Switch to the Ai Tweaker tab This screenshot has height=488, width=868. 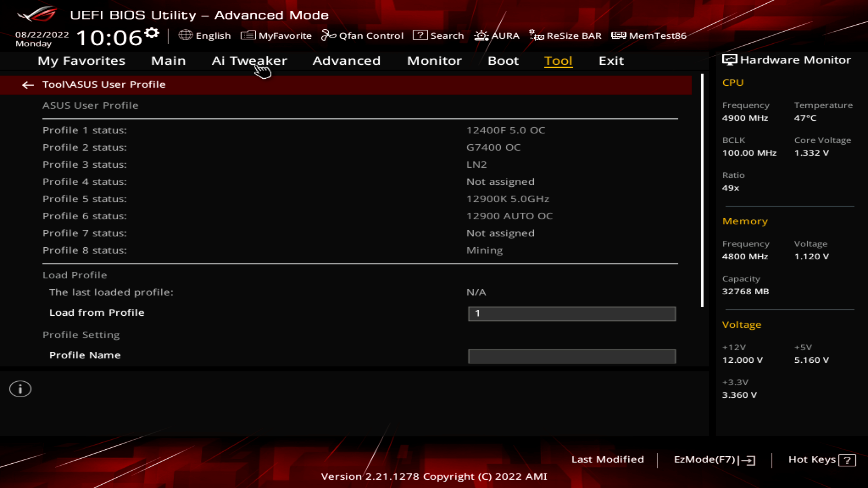(x=249, y=61)
